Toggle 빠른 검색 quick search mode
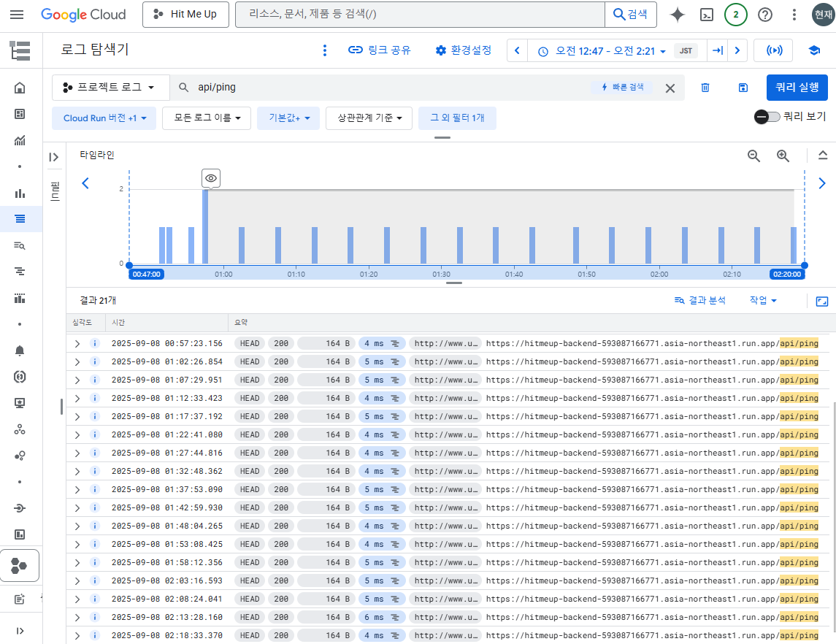836x644 pixels. click(622, 87)
